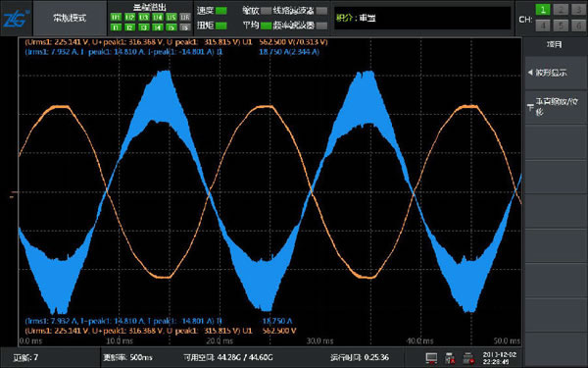Toggle the I2 current indicator
The image size is (588, 368).
[x=129, y=27]
